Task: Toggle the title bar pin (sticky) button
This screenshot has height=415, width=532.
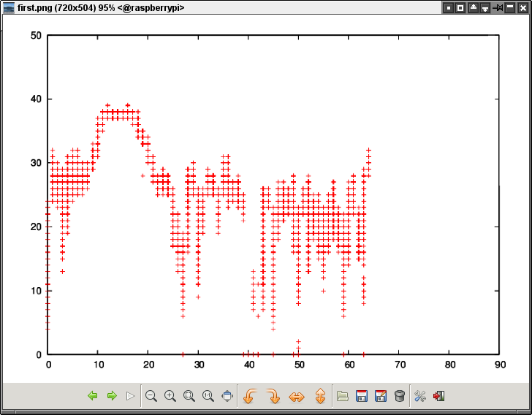Action: click(x=498, y=8)
